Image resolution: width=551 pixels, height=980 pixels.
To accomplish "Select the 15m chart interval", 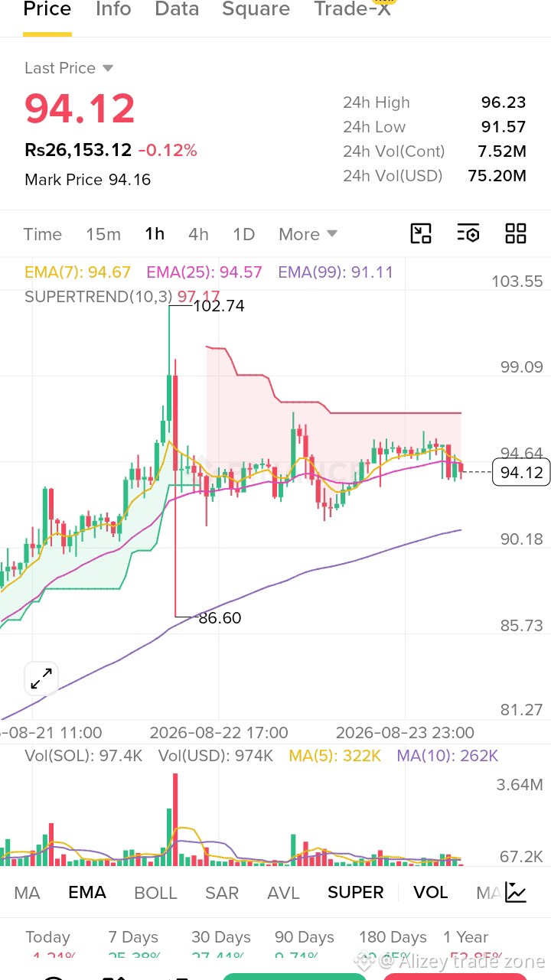I will (x=103, y=234).
